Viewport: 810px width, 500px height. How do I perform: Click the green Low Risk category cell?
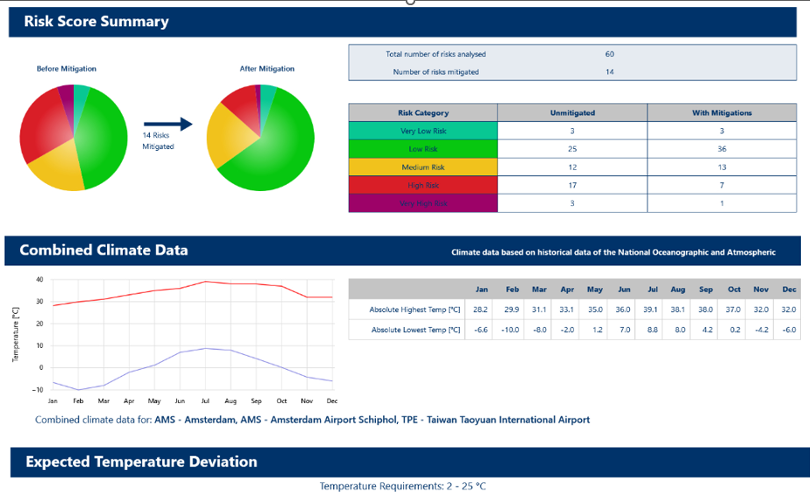(x=423, y=149)
